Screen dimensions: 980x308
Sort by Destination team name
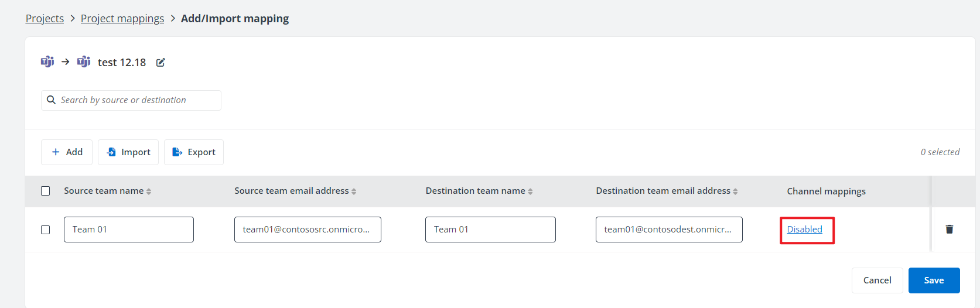pyautogui.click(x=530, y=191)
